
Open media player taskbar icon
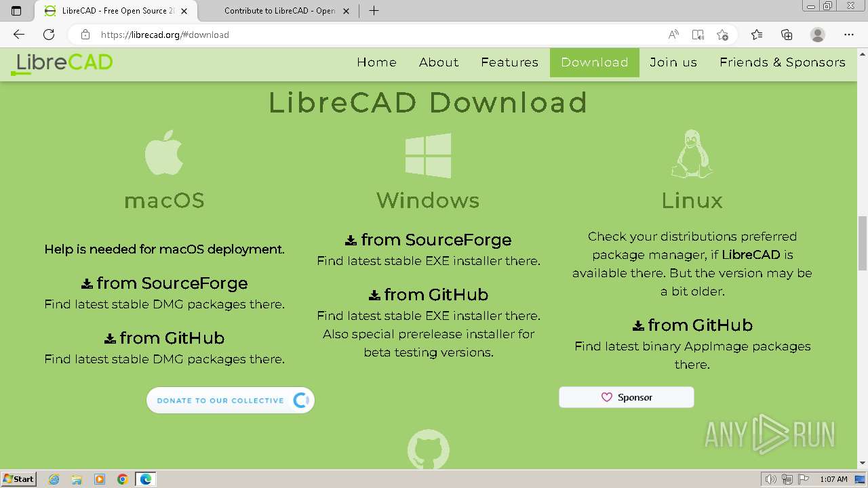[x=100, y=479]
